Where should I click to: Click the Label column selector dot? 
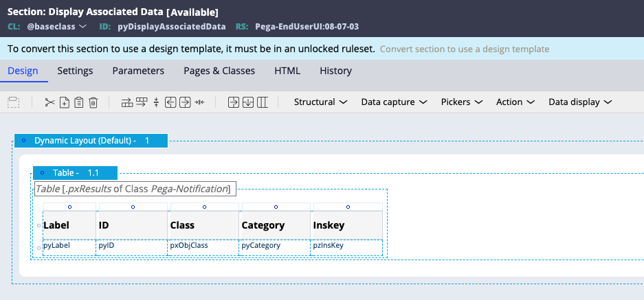(69, 207)
